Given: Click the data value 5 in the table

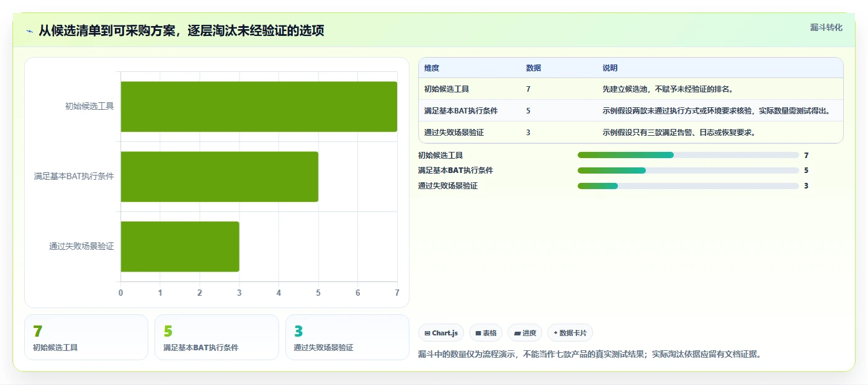Looking at the screenshot, I should tap(528, 111).
